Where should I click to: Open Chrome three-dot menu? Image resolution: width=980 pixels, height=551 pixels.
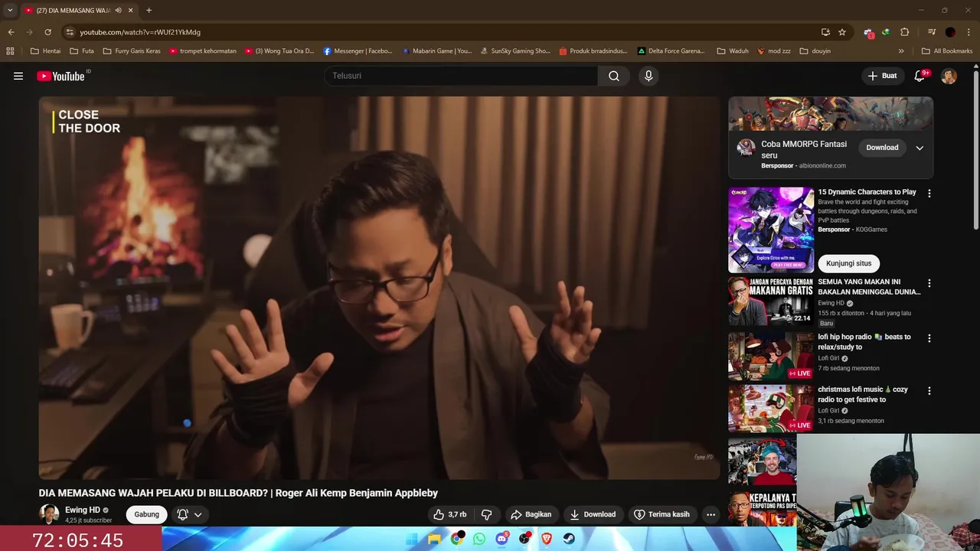[969, 32]
